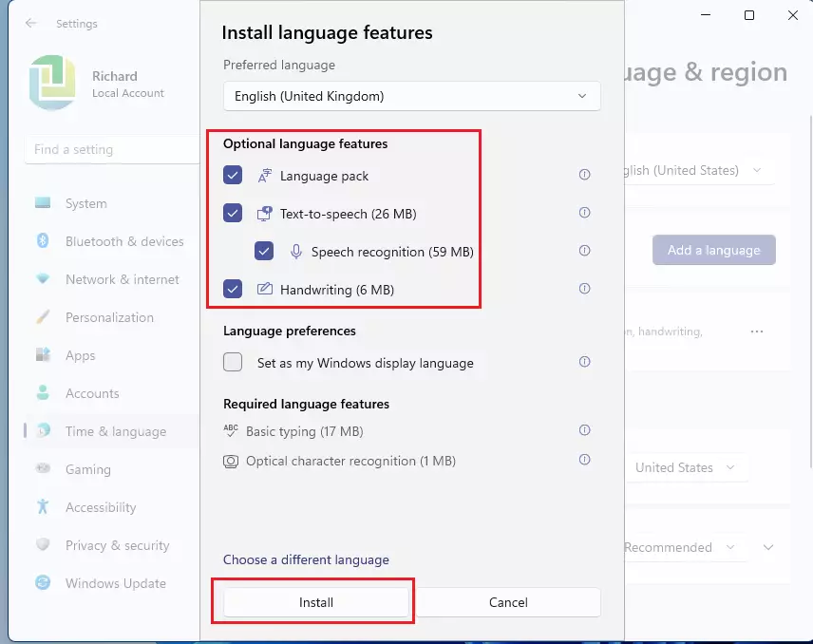
Task: Open Network & internet settings
Action: [x=112, y=279]
